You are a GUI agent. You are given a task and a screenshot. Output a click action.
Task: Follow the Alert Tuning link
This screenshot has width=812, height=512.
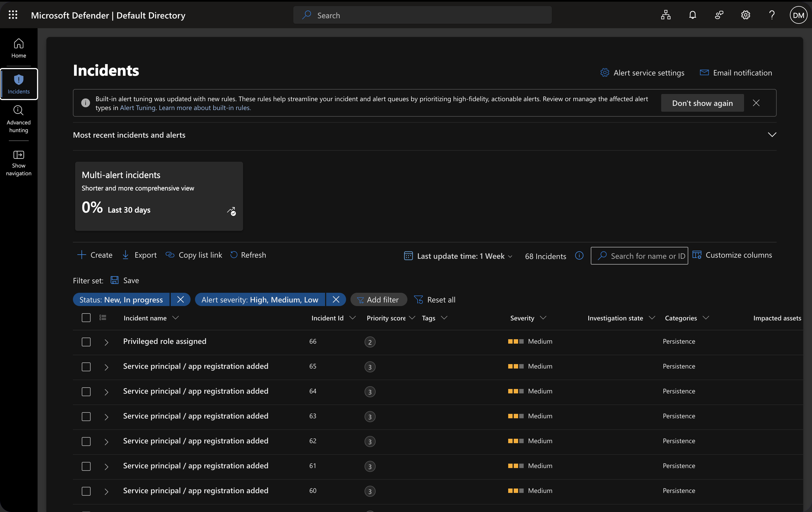138,108
